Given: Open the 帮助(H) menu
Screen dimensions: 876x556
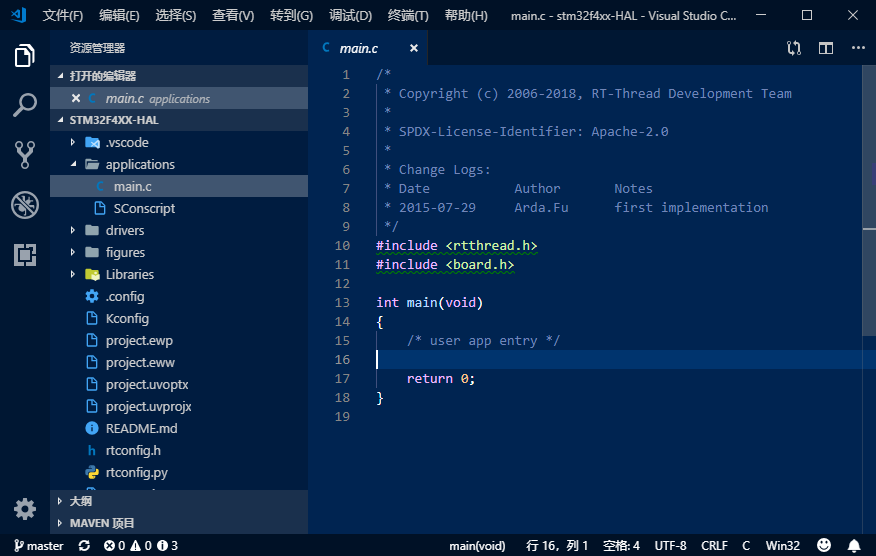Looking at the screenshot, I should click(466, 15).
